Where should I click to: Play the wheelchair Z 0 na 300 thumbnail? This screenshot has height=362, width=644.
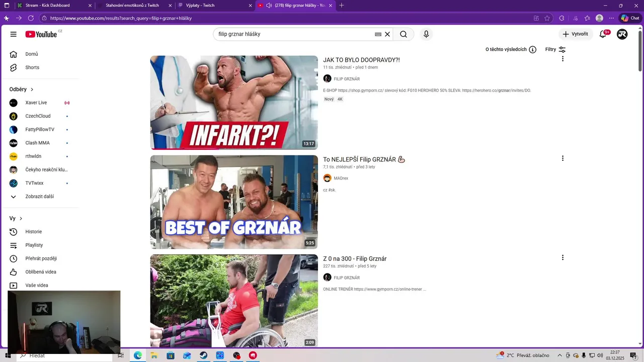pos(234,301)
